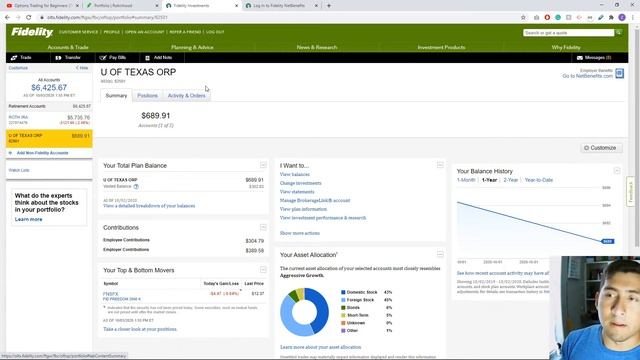The width and height of the screenshot is (640, 360).
Task: Select Year-to-Date balance history range
Action: click(x=539, y=180)
